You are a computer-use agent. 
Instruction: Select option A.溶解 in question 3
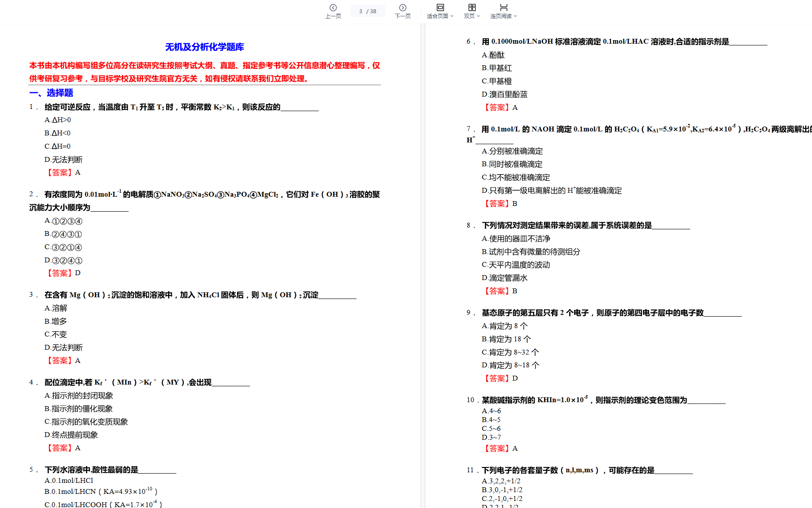click(56, 308)
